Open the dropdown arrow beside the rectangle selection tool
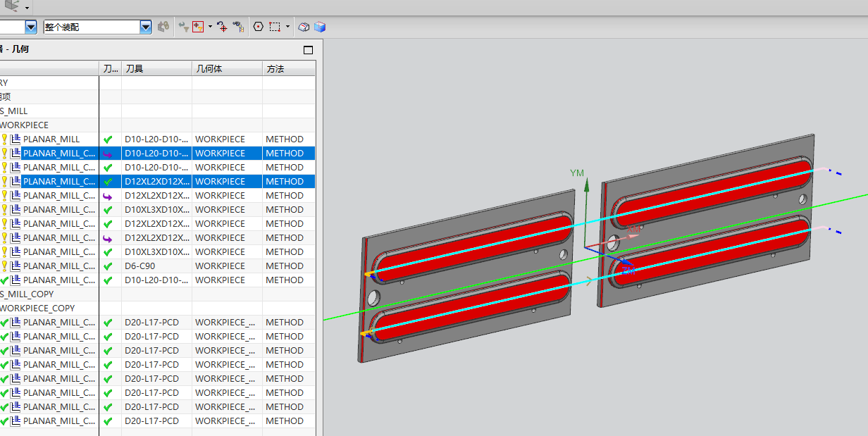The height and width of the screenshot is (436, 868). coord(287,27)
